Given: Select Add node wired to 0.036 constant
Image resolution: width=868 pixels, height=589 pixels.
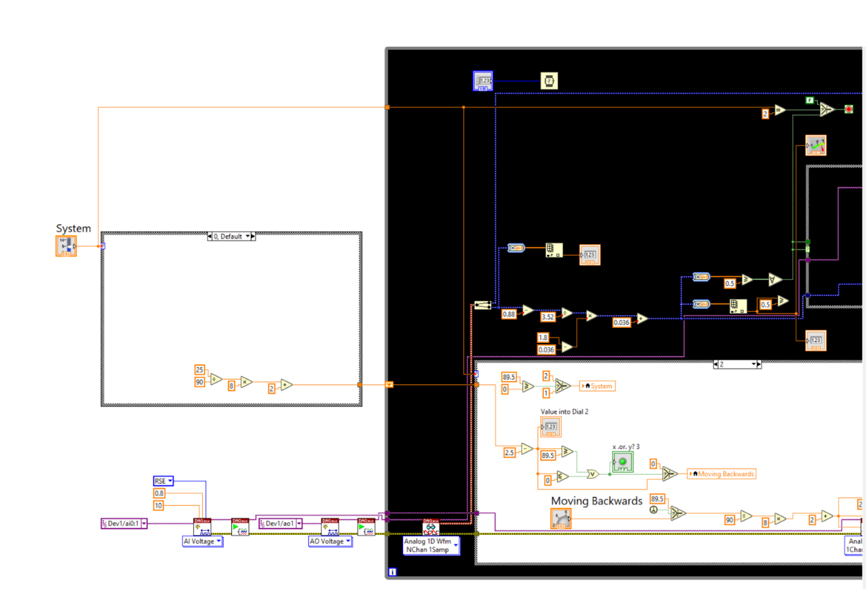Looking at the screenshot, I should click(643, 318).
